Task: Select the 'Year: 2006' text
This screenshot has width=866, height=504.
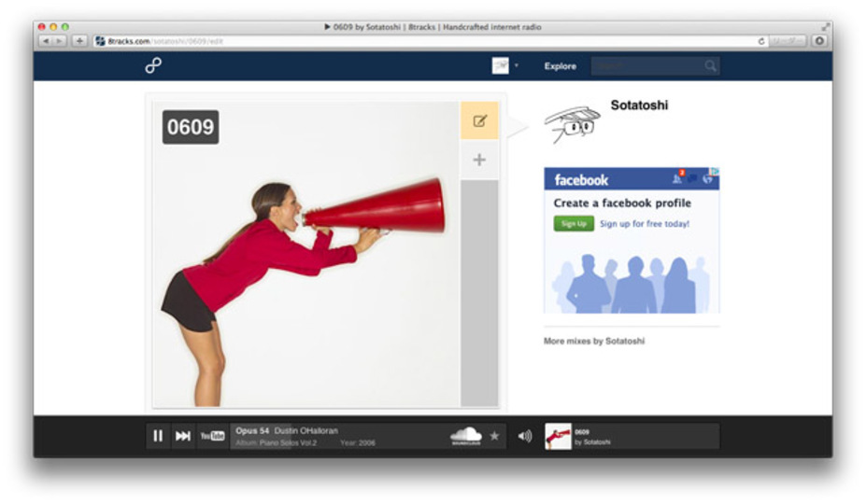Action: click(358, 442)
